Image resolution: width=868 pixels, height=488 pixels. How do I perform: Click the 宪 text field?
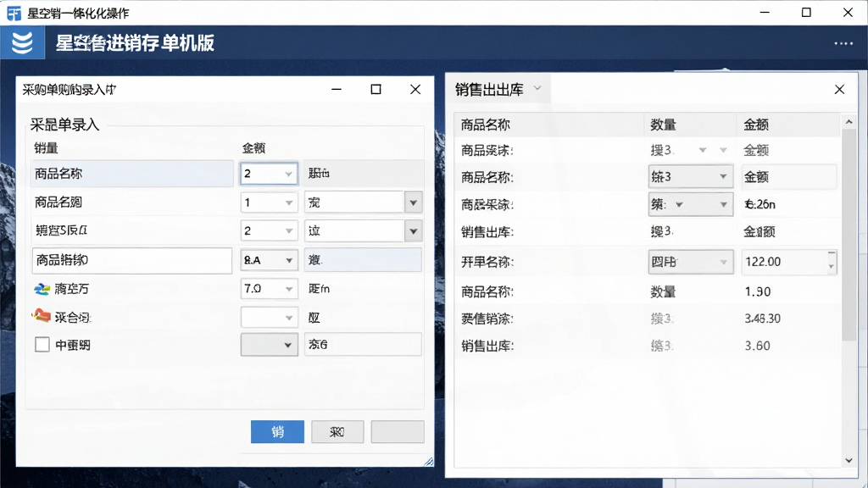354,202
